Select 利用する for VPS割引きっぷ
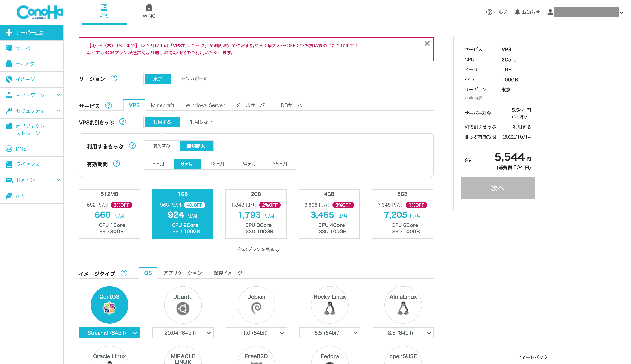631x364 pixels. point(162,122)
